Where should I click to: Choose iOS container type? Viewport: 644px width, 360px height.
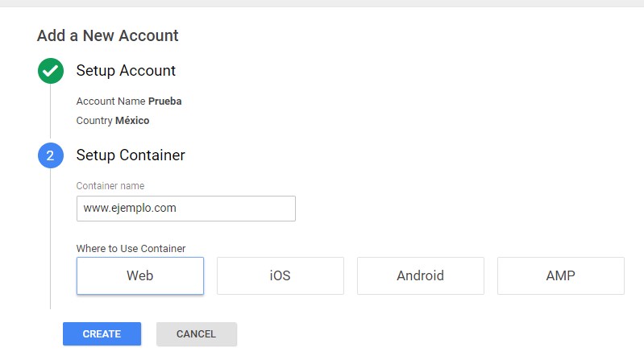point(280,275)
